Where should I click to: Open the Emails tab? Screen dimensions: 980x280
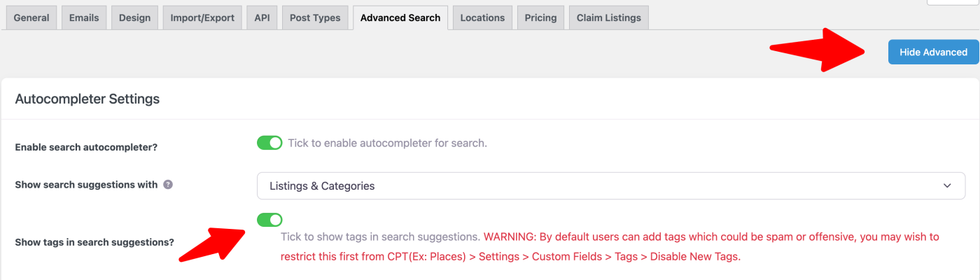pyautogui.click(x=84, y=17)
